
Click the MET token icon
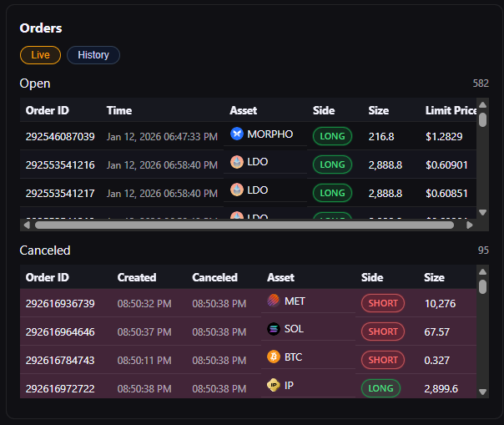click(274, 301)
